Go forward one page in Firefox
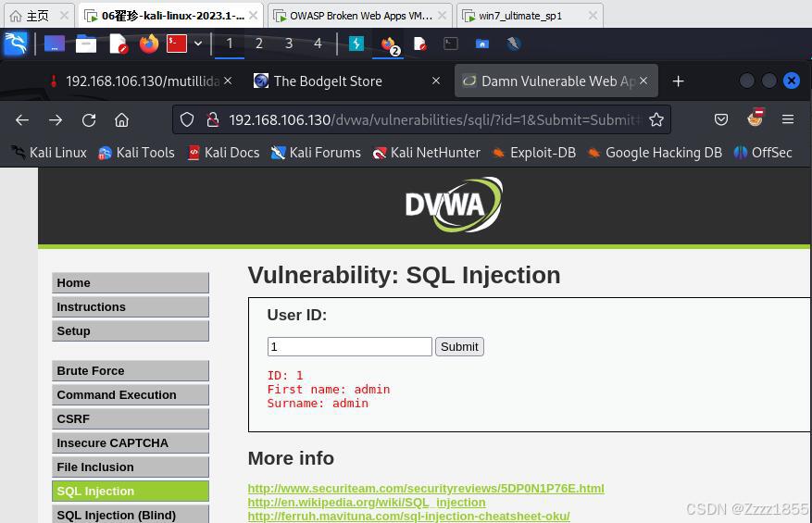The height and width of the screenshot is (523, 812). (x=56, y=120)
